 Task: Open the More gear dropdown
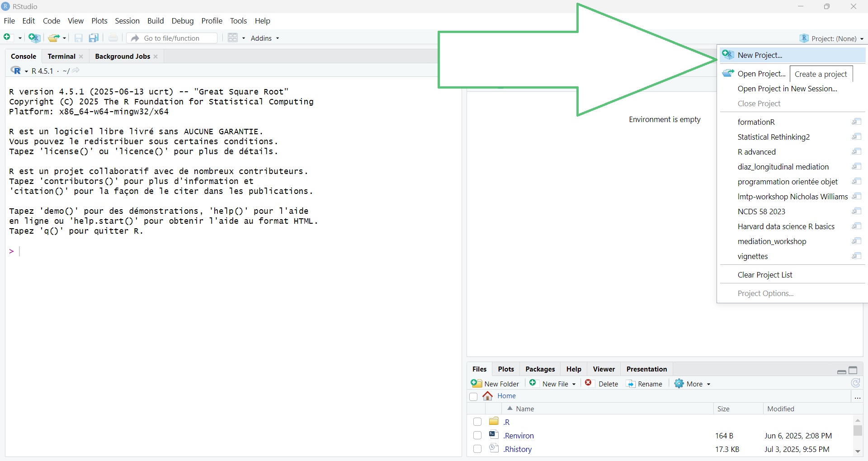coord(693,384)
